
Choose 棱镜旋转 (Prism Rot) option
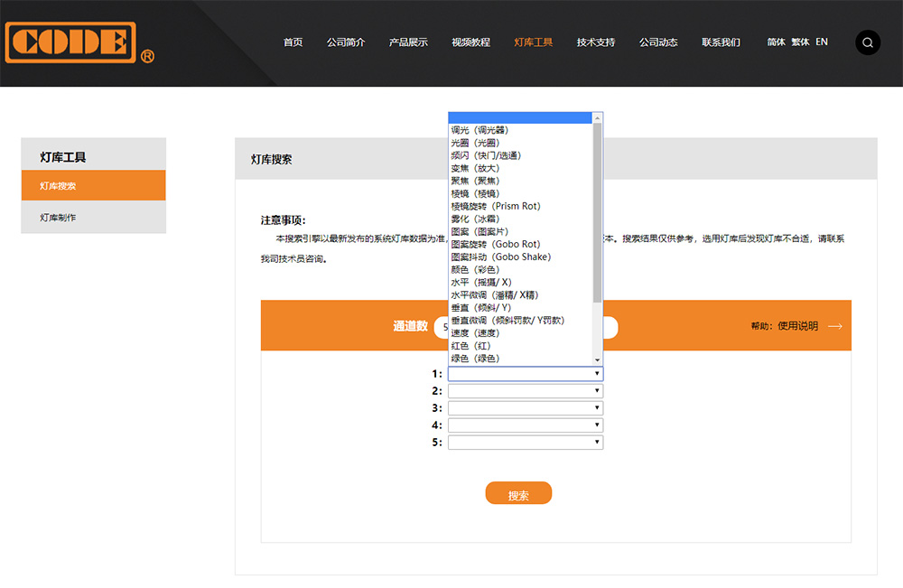(495, 206)
